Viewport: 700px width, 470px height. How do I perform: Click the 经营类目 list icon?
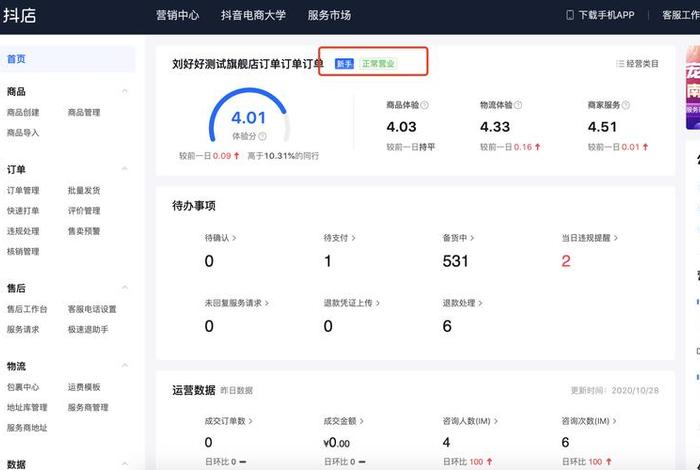(x=620, y=64)
